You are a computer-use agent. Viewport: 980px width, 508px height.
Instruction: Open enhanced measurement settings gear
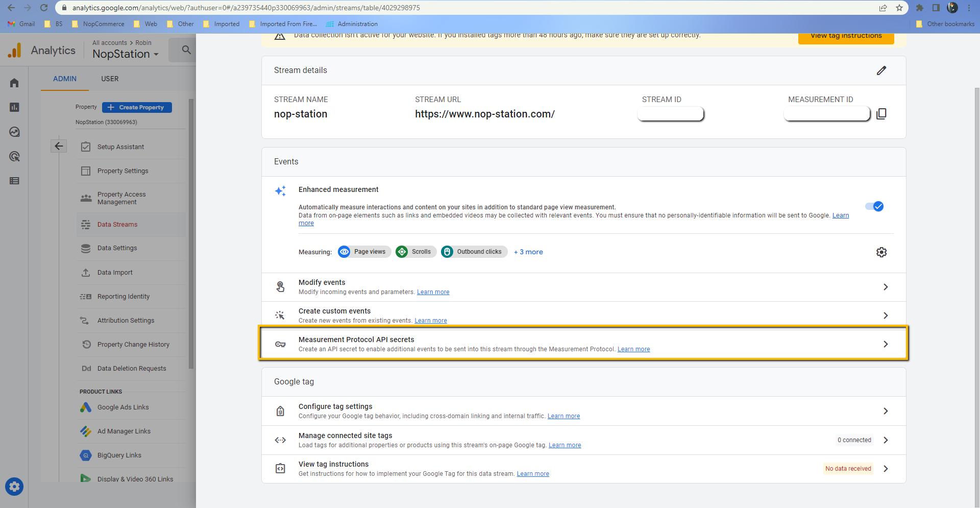[881, 252]
